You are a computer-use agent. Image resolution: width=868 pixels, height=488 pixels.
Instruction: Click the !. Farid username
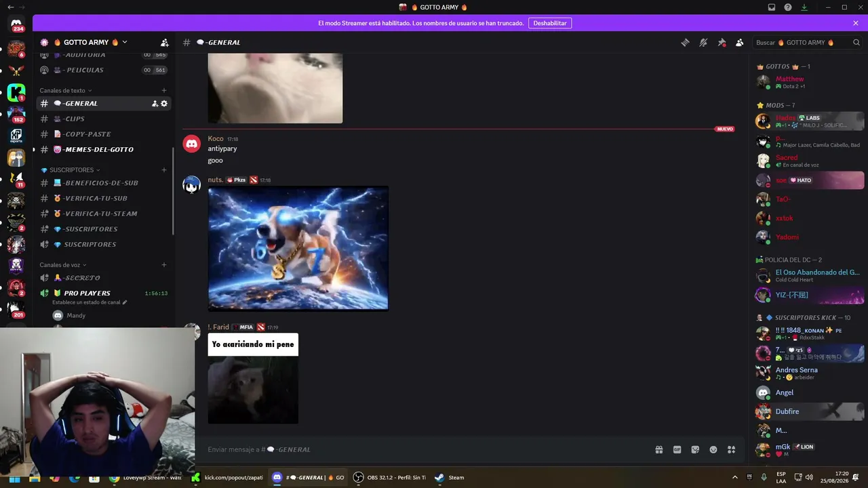218,327
